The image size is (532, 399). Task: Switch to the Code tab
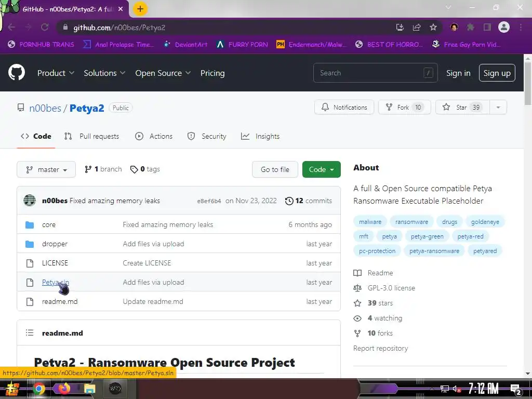click(x=36, y=136)
